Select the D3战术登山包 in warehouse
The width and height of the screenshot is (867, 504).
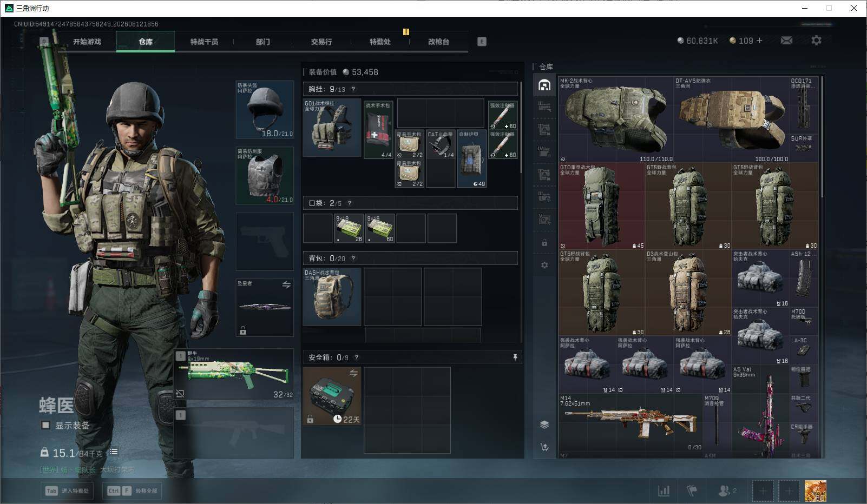click(x=688, y=293)
